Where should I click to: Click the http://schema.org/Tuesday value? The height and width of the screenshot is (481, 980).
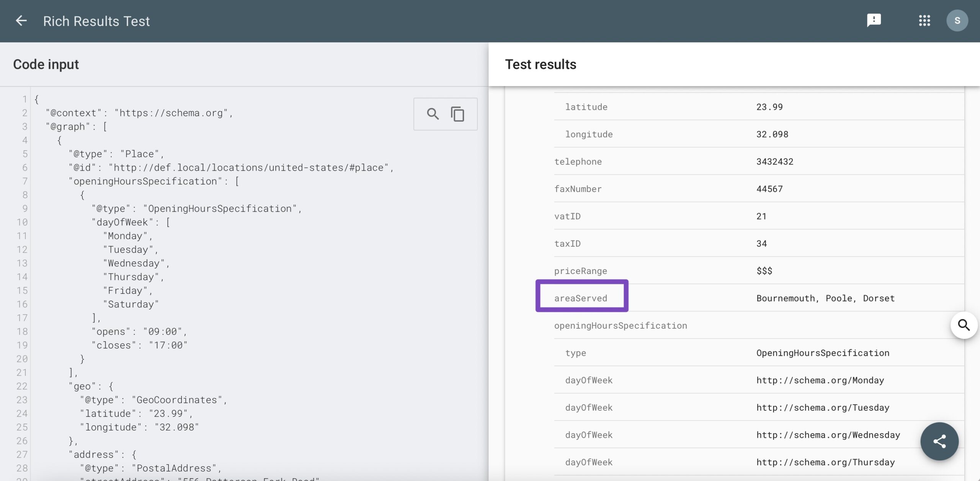823,408
